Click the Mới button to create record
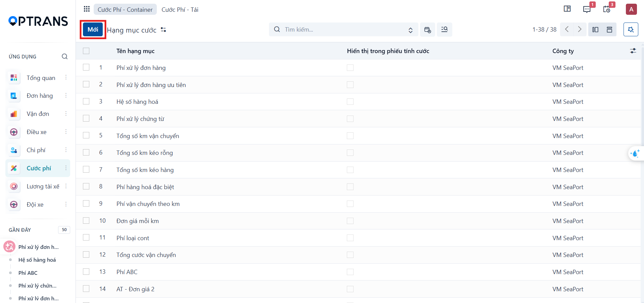Image resolution: width=644 pixels, height=303 pixels. (93, 30)
